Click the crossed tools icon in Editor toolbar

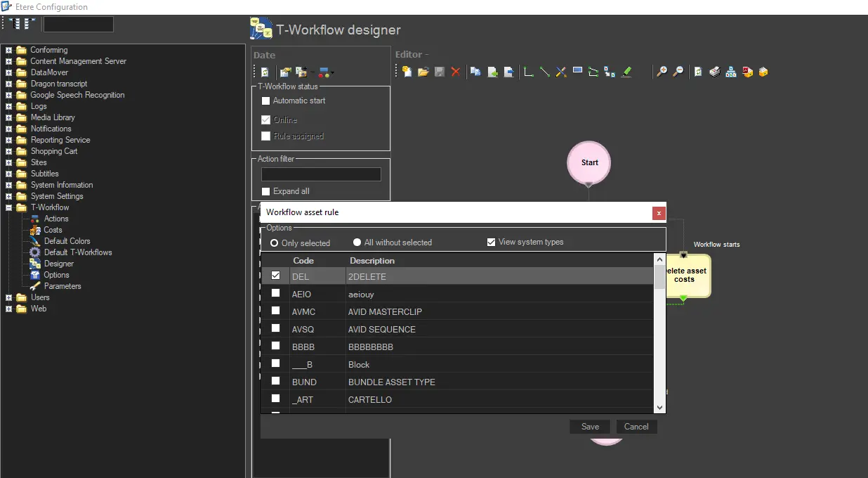(561, 72)
